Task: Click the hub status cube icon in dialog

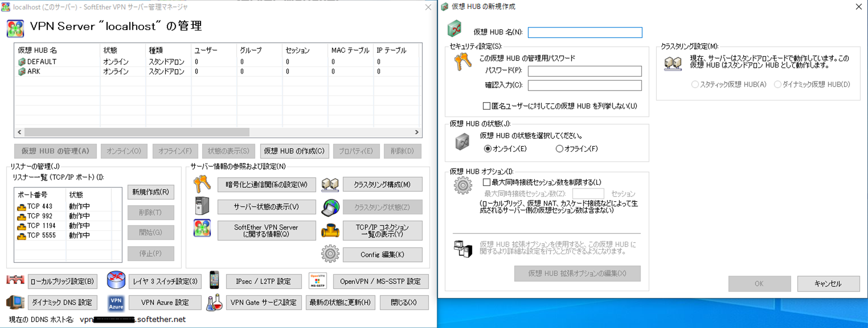Action: (x=462, y=142)
